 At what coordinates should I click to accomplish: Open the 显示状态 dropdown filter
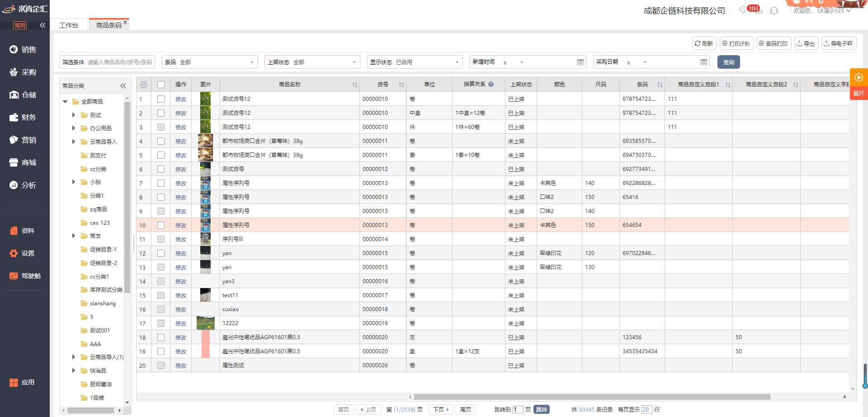(415, 62)
